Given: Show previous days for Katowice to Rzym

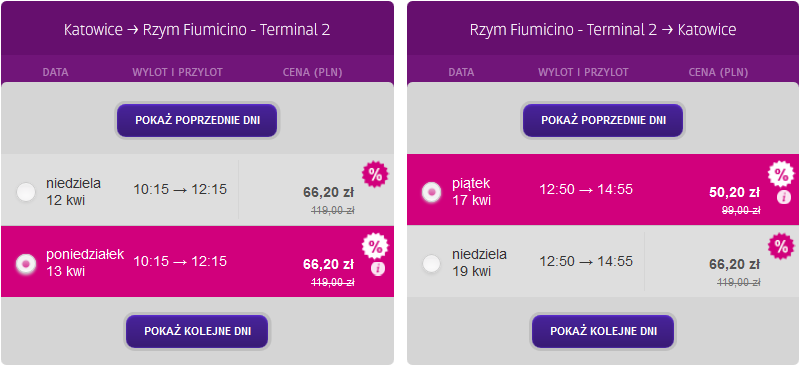Looking at the screenshot, I should 197,120.
